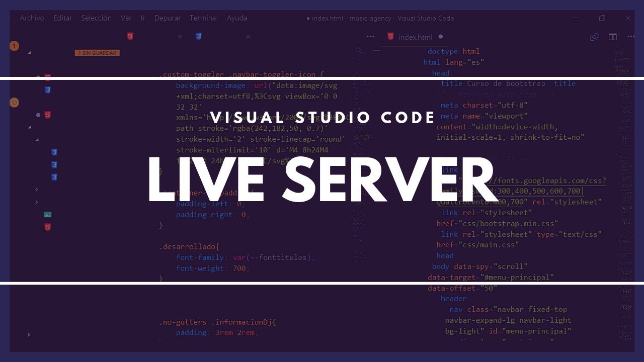Open the Editar menu

click(63, 18)
